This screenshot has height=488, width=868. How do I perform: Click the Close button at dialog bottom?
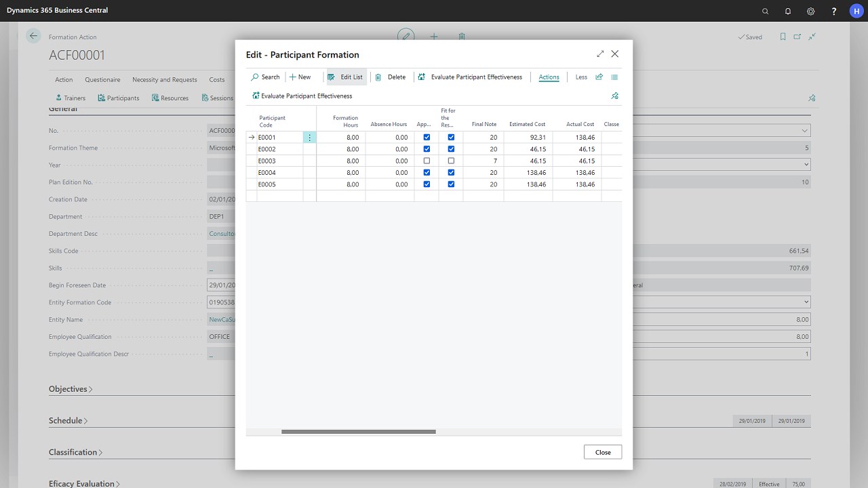(x=603, y=452)
